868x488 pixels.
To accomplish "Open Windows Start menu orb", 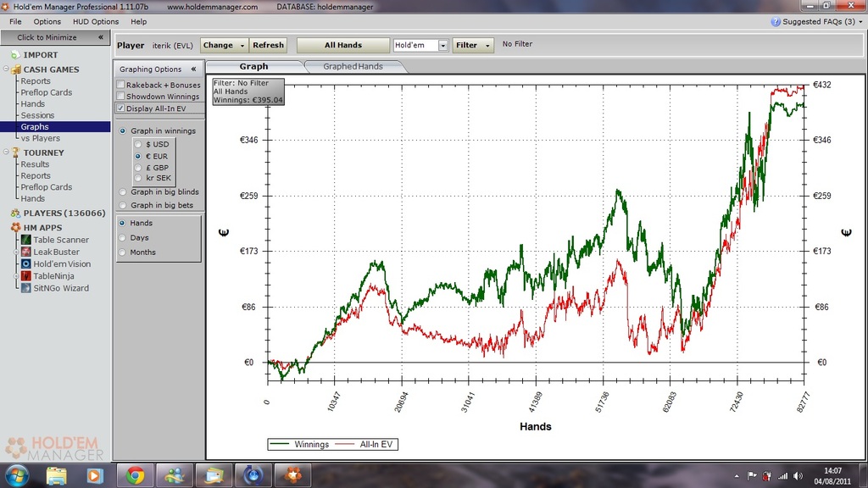I will tap(17, 475).
